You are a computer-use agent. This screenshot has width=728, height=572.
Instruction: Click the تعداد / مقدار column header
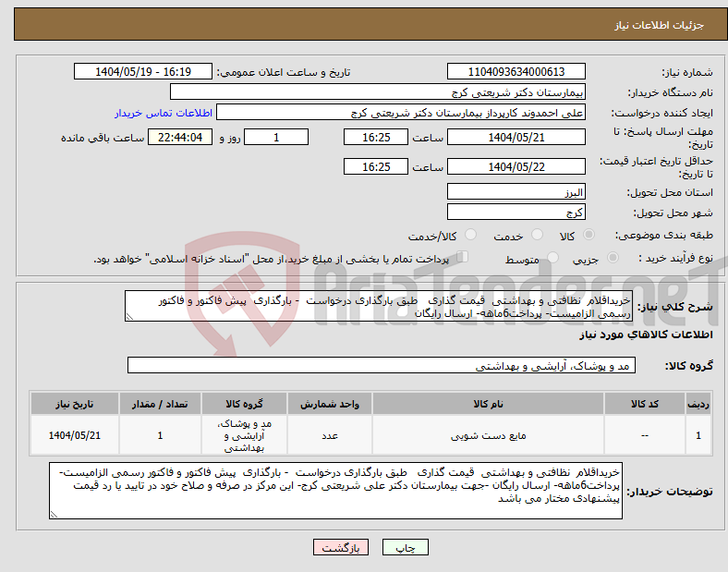(x=160, y=404)
